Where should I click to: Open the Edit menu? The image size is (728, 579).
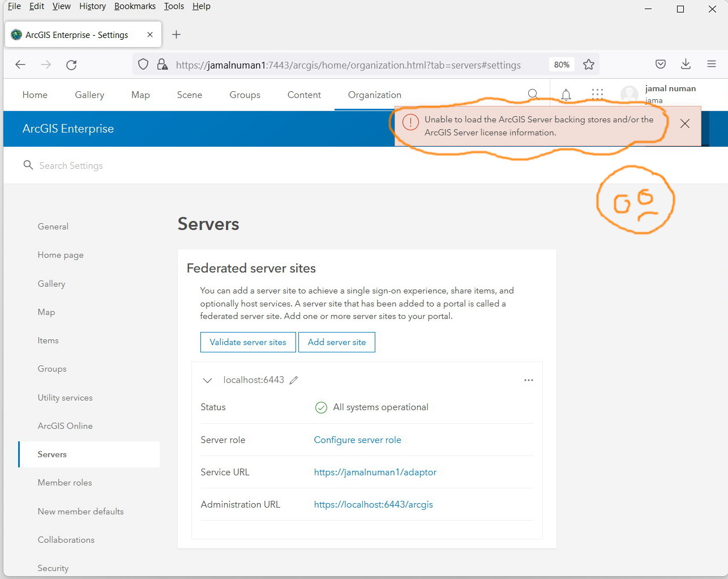pyautogui.click(x=37, y=6)
